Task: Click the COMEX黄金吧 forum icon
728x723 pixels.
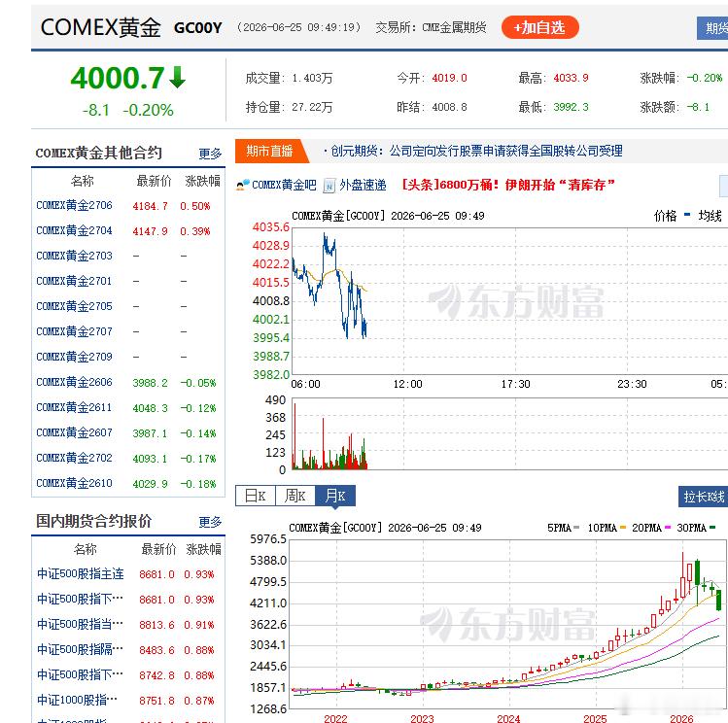Action: point(243,186)
